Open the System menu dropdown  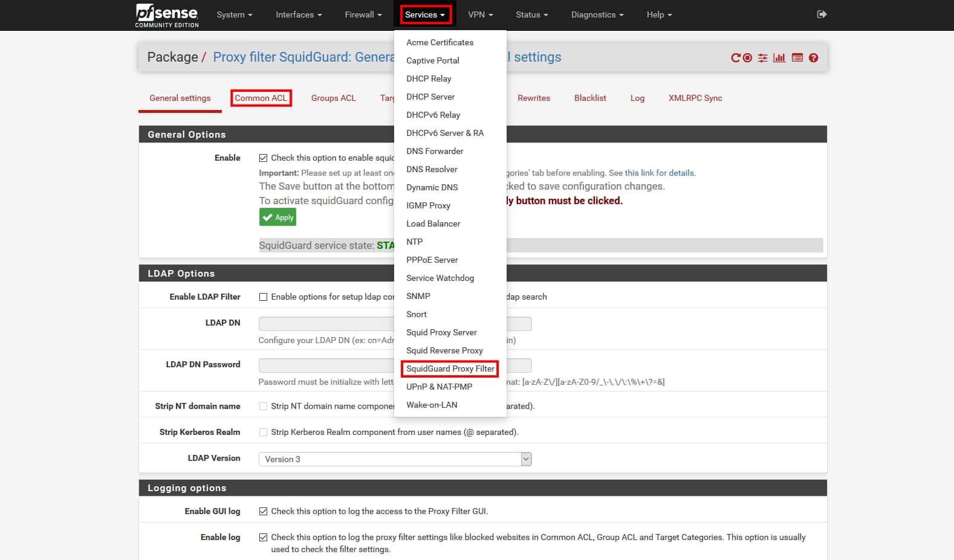235,14
